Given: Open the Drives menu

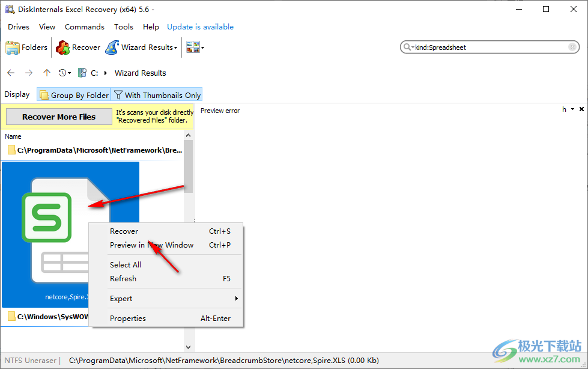Looking at the screenshot, I should coord(19,26).
